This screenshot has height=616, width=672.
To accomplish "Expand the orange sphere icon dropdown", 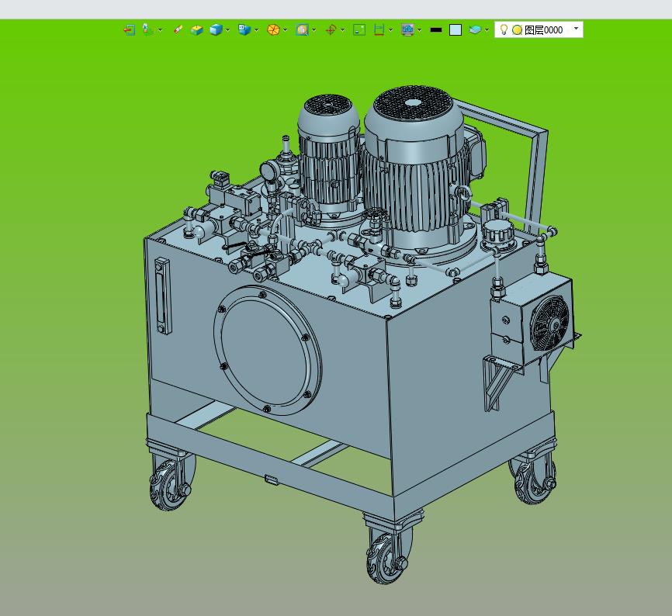I will [x=285, y=30].
